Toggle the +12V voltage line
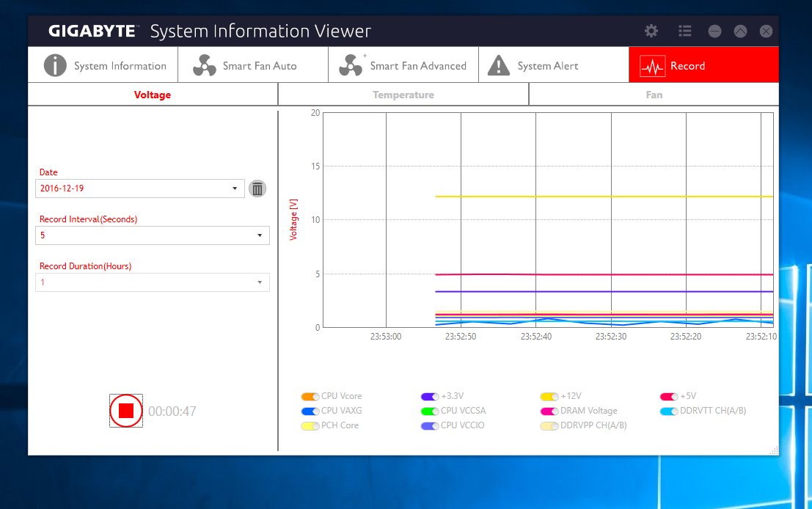This screenshot has width=812, height=509. click(549, 396)
